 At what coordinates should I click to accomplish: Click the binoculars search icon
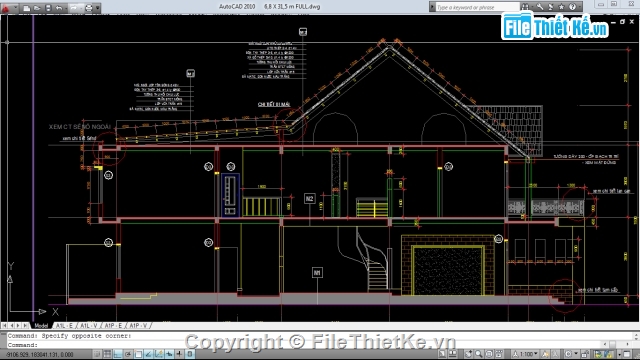[x=525, y=7]
